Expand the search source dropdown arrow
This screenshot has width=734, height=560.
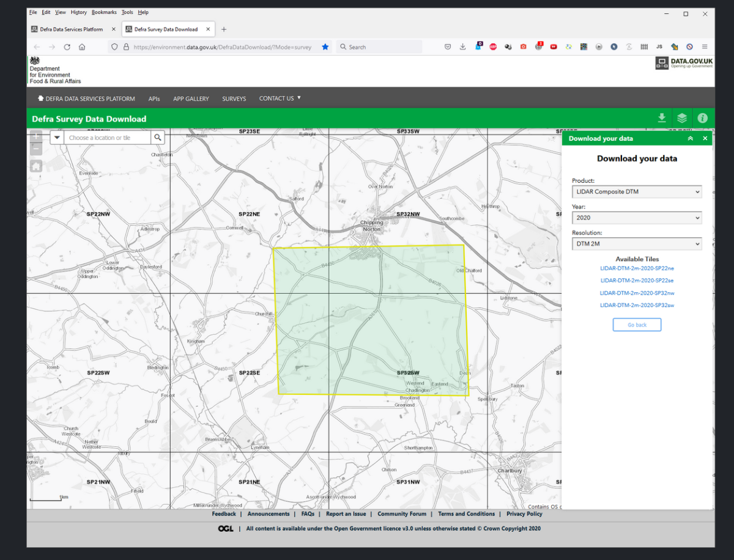coord(57,138)
